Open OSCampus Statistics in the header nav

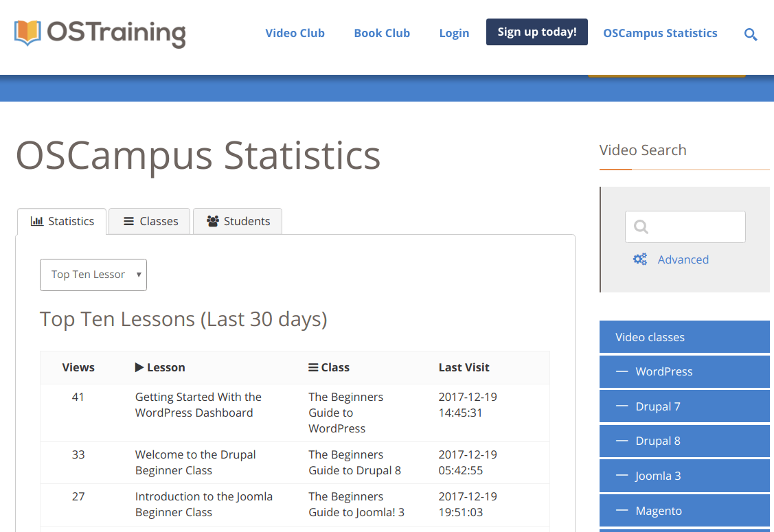click(x=660, y=33)
